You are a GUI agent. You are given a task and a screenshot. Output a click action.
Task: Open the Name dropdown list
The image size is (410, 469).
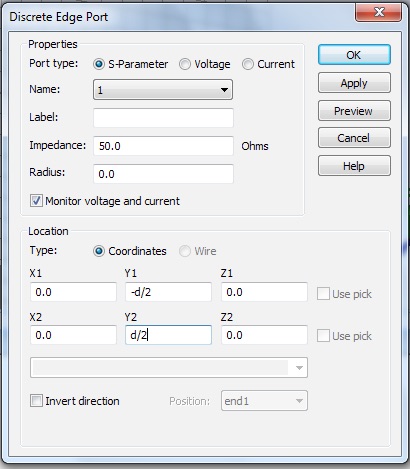(x=163, y=90)
